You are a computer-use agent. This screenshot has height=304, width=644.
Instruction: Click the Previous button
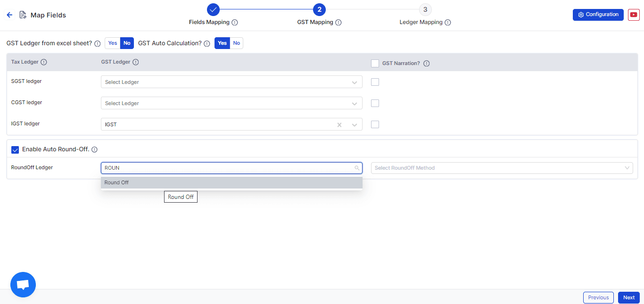(x=598, y=297)
